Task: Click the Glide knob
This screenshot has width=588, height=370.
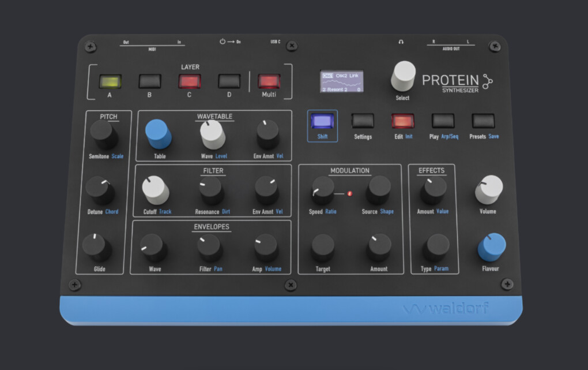Action: tap(96, 248)
